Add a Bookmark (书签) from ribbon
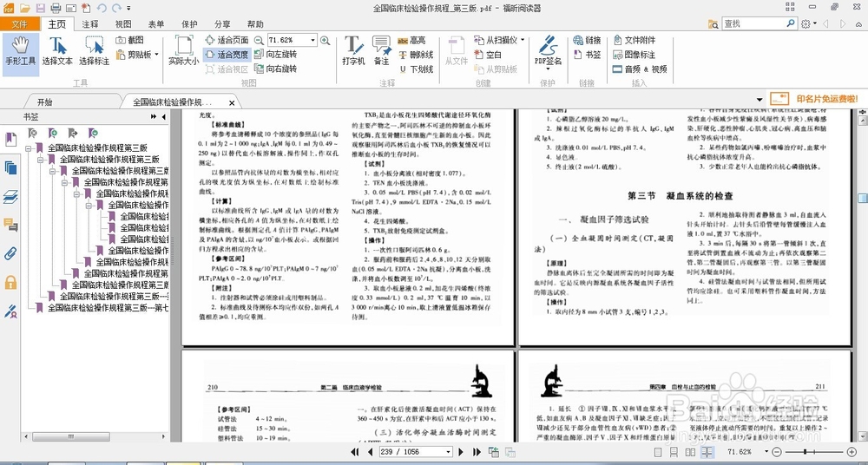The width and height of the screenshot is (868, 465). click(x=587, y=55)
